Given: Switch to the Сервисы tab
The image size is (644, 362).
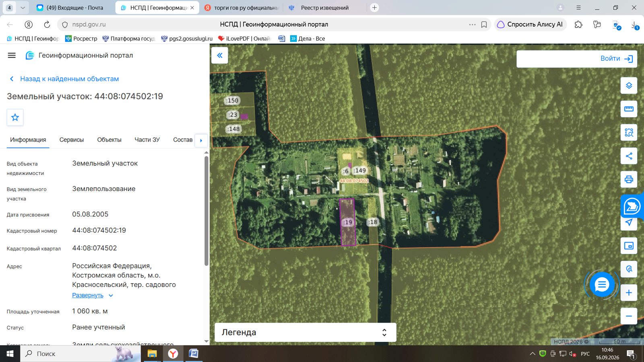Looking at the screenshot, I should (x=72, y=140).
